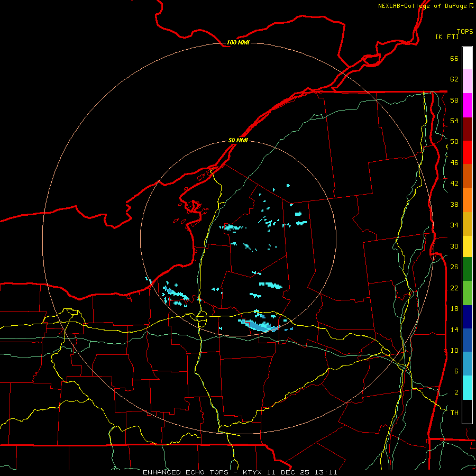Select the "2" legend value
The height and width of the screenshot is (476, 476).
click(456, 392)
